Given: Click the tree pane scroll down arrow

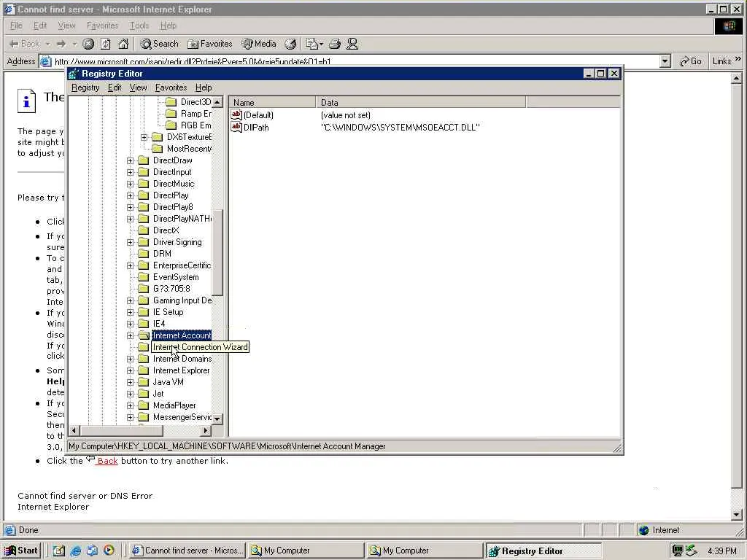Looking at the screenshot, I should click(x=217, y=419).
